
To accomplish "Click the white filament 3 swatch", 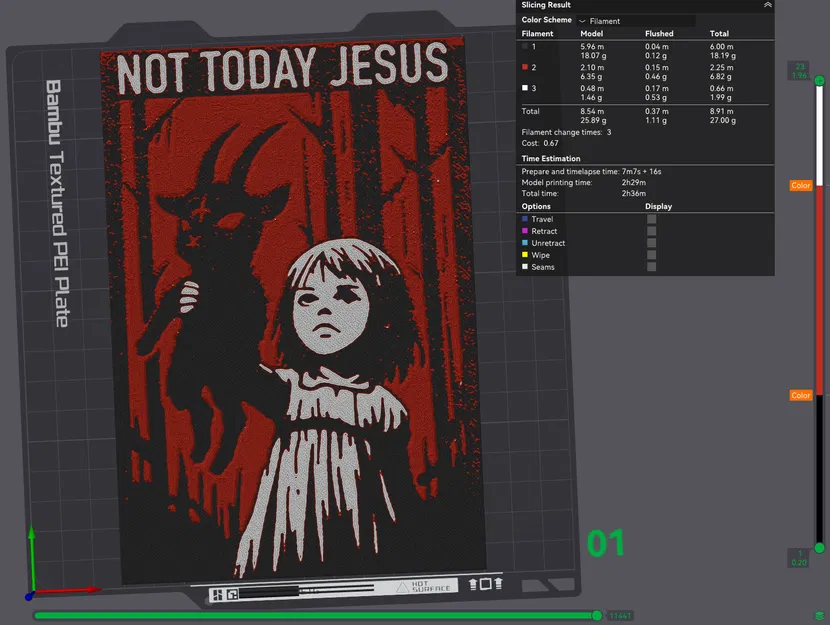I will pos(524,88).
